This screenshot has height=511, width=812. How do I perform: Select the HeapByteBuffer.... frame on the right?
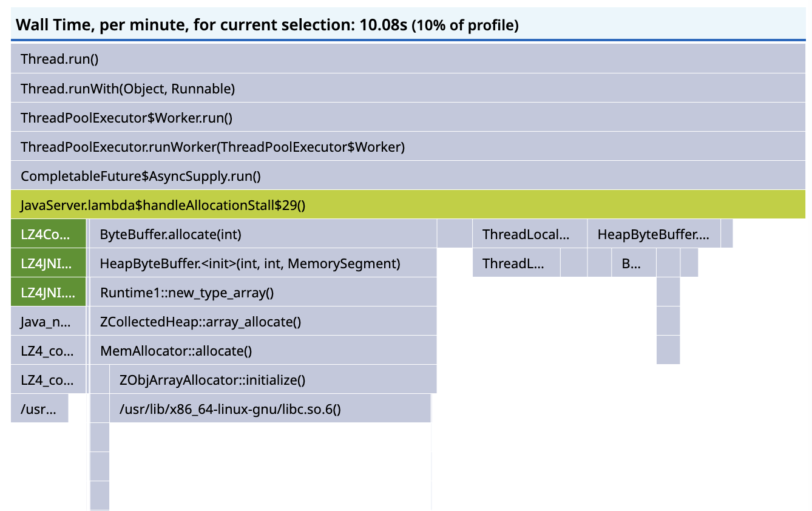(654, 234)
